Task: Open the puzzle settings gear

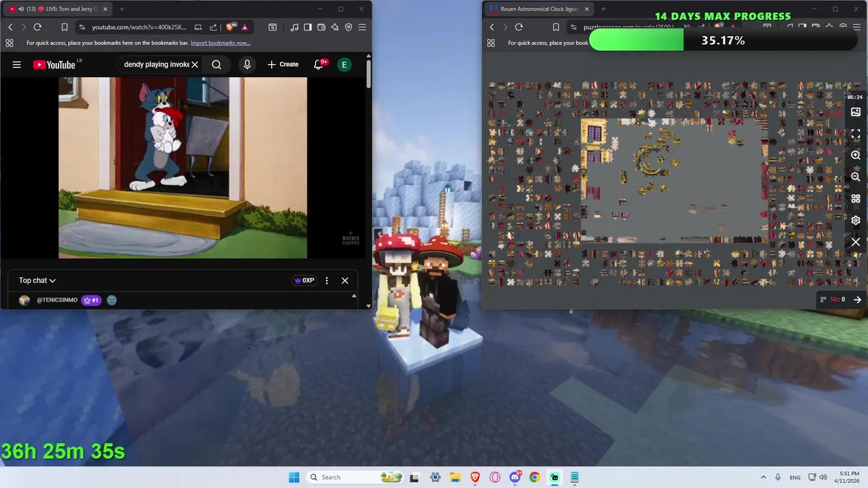Action: [x=856, y=220]
